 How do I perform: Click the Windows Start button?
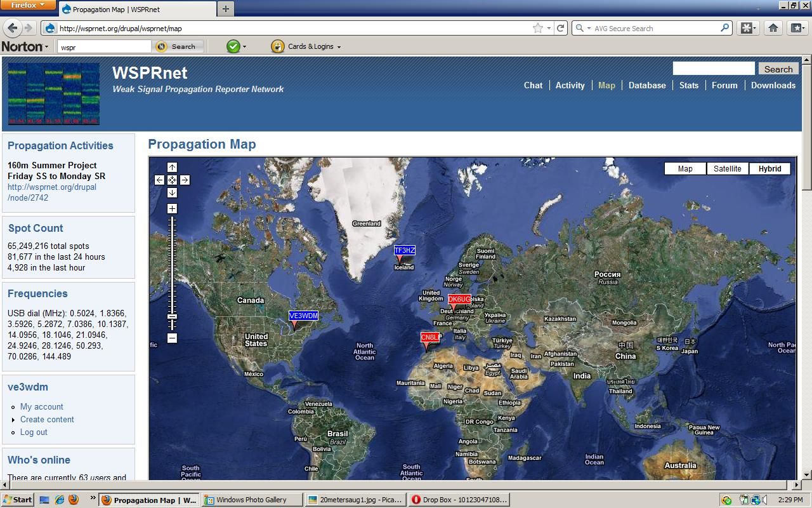tap(18, 500)
